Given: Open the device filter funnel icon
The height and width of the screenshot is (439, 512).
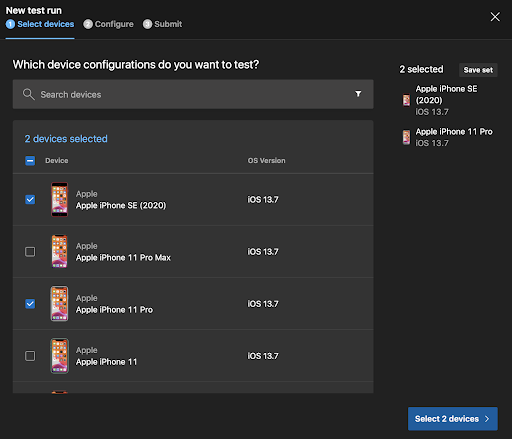Looking at the screenshot, I should [x=358, y=94].
